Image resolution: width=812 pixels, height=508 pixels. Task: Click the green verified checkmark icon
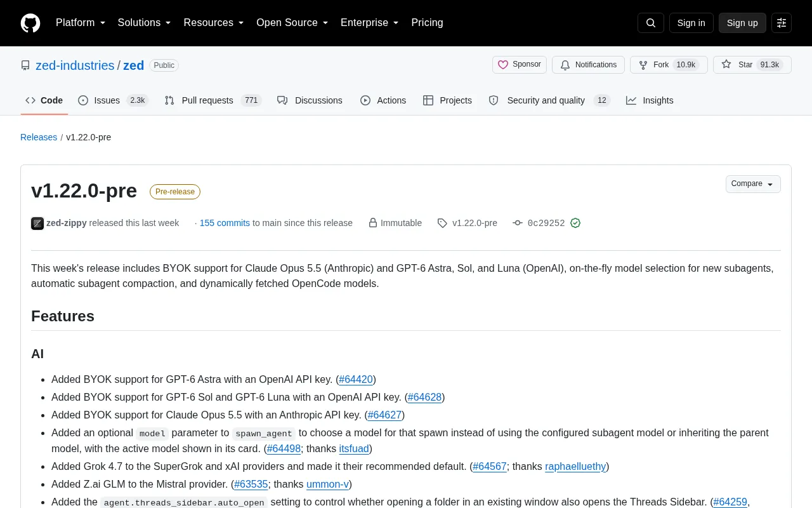coord(575,223)
